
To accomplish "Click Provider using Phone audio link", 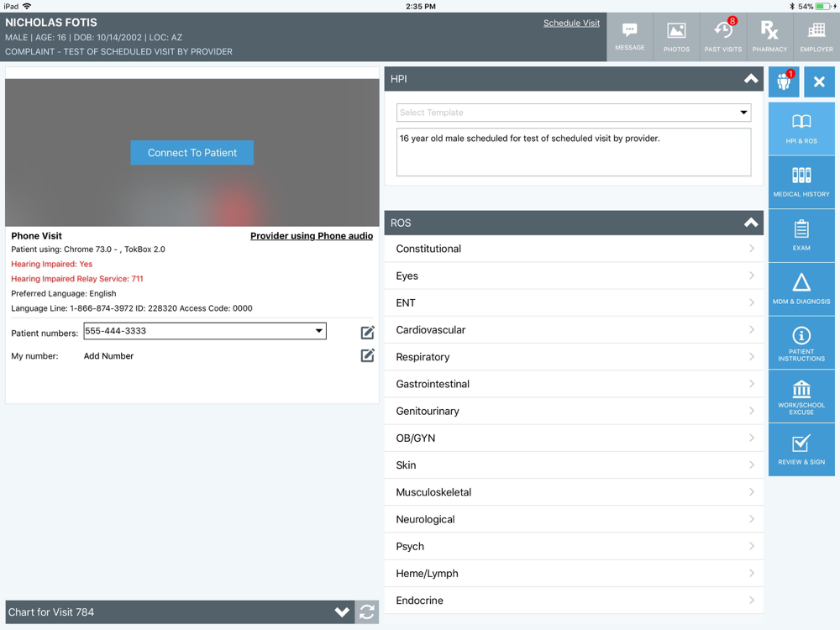I will (x=312, y=236).
